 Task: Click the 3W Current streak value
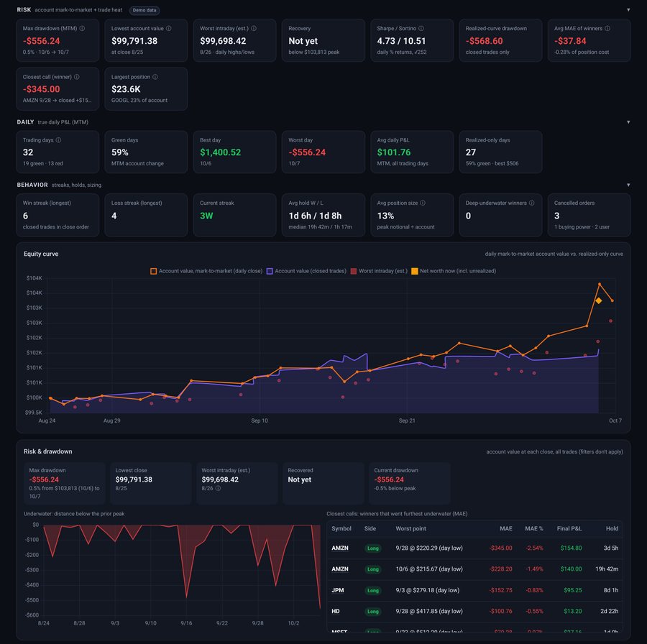coord(206,216)
